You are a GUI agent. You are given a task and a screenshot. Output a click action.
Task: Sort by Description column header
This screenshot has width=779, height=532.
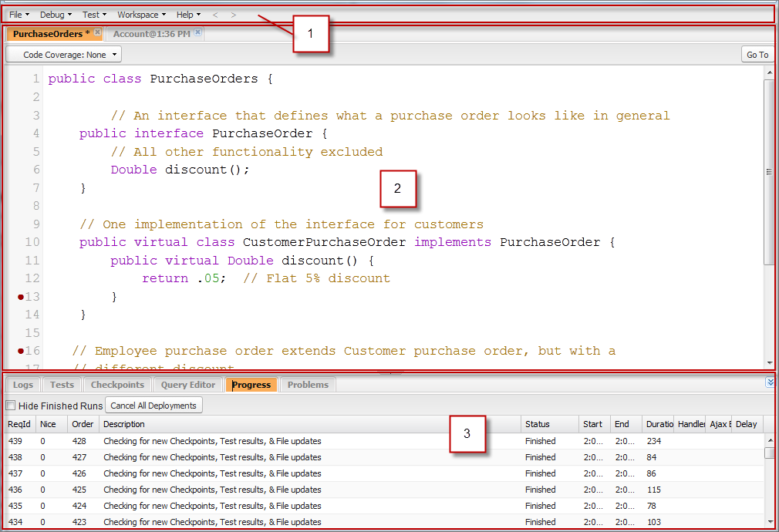309,424
